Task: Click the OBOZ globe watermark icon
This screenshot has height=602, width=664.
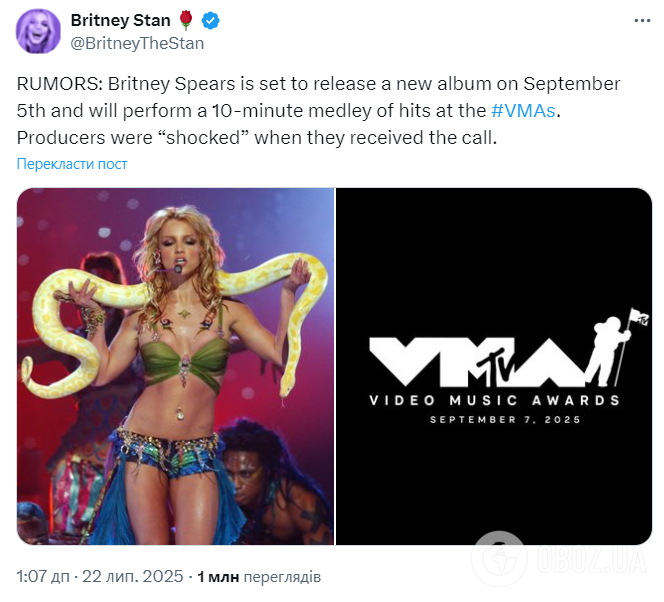Action: click(x=498, y=557)
